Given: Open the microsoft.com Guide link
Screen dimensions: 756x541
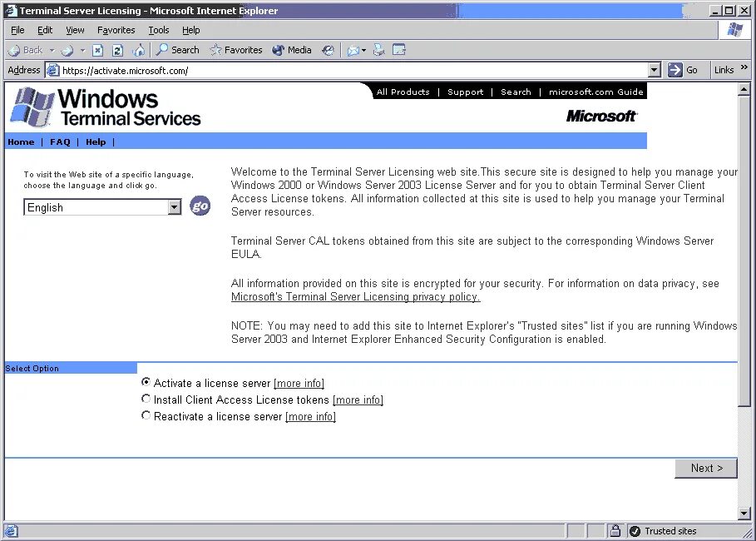Looking at the screenshot, I should (596, 92).
